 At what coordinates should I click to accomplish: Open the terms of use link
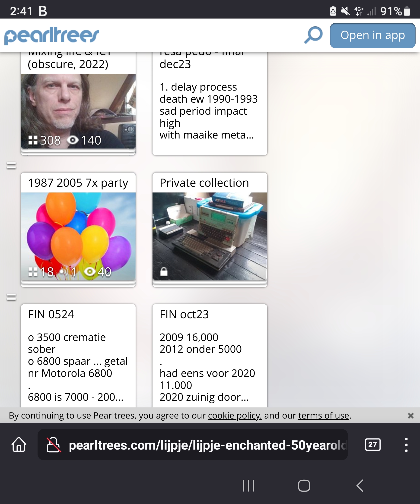coord(324,416)
